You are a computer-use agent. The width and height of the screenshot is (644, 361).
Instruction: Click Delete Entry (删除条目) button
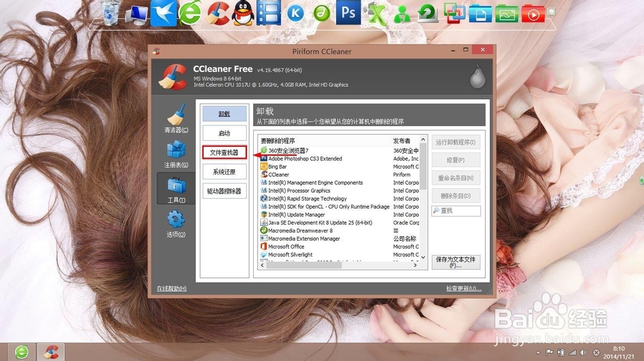tap(456, 196)
